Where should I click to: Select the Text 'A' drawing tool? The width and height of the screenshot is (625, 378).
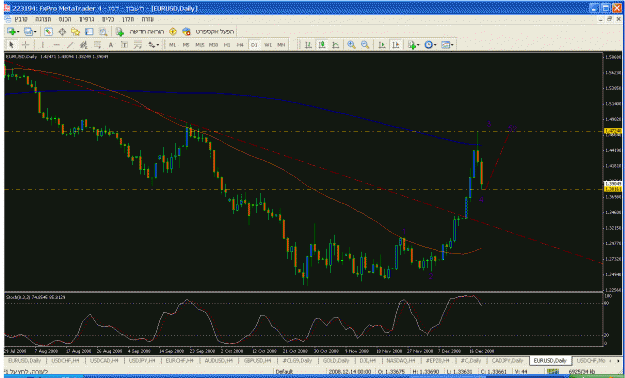[x=111, y=45]
